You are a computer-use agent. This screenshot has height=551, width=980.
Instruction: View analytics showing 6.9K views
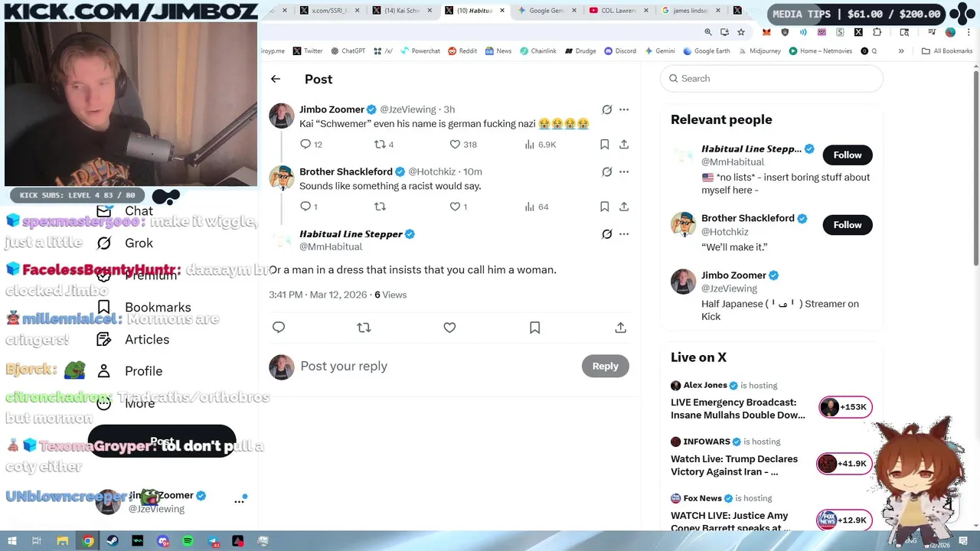point(541,144)
